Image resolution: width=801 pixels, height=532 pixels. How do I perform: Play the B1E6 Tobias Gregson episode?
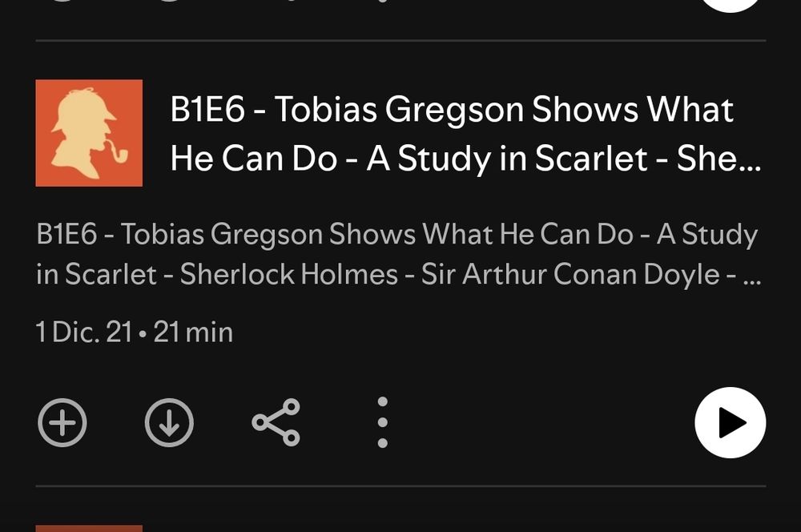(730, 423)
